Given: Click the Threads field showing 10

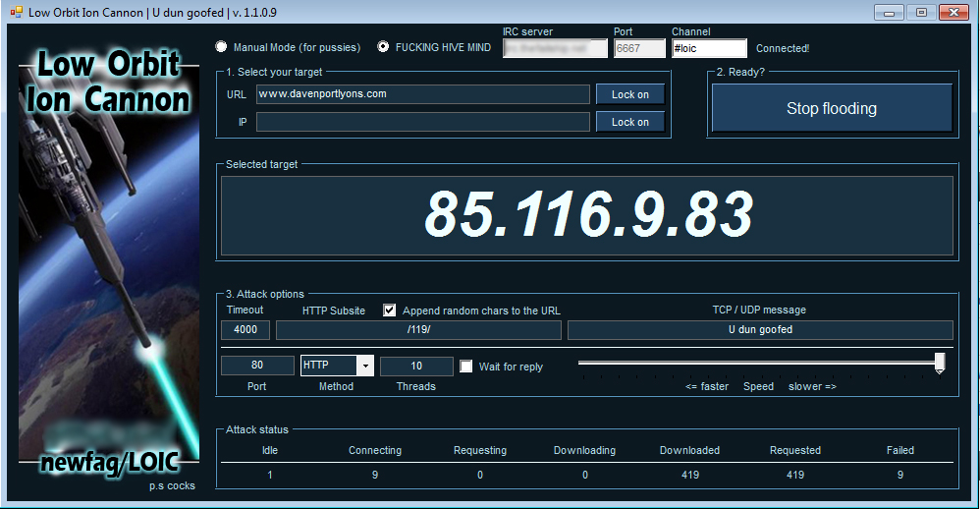Looking at the screenshot, I should (x=416, y=366).
